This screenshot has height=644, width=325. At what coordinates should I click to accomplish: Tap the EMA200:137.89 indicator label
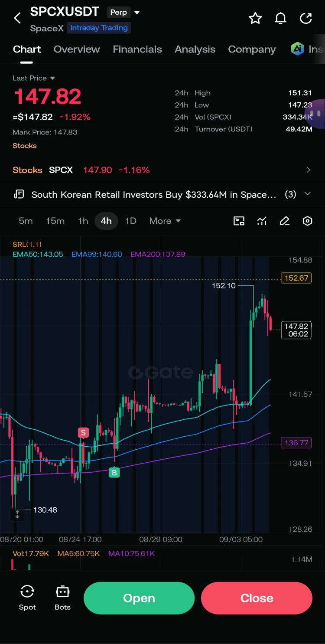pos(158,255)
